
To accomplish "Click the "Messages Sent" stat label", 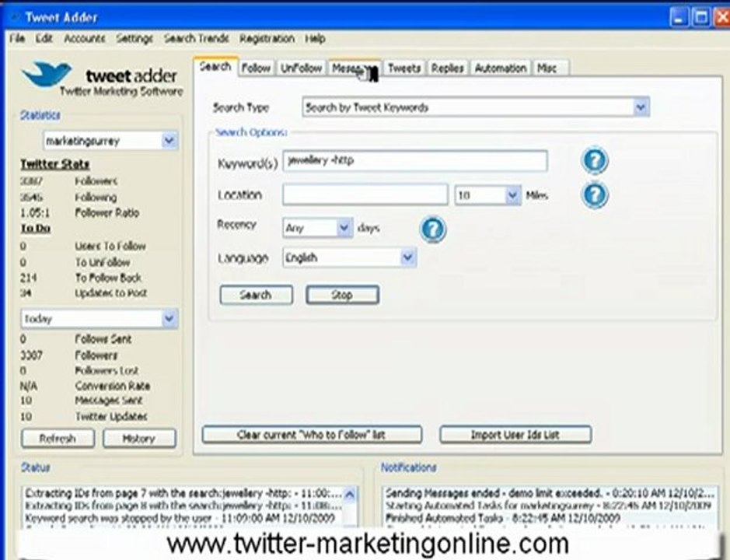I will (x=109, y=401).
